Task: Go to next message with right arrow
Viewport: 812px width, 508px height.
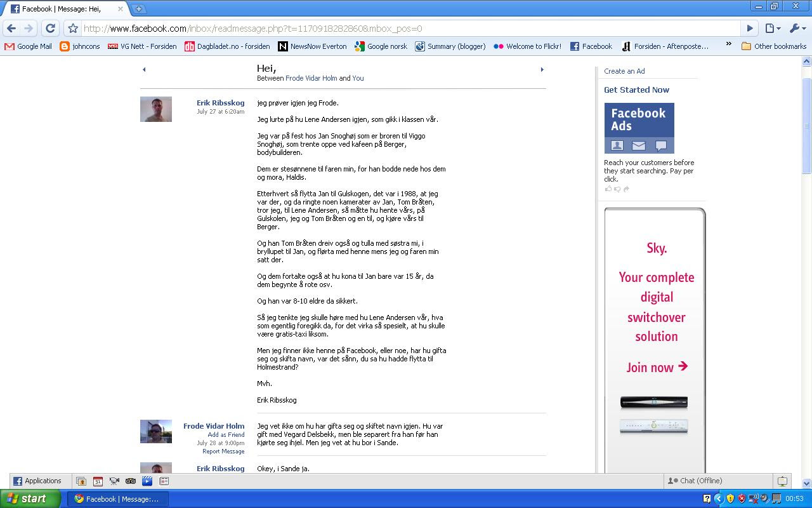Action: [x=542, y=70]
